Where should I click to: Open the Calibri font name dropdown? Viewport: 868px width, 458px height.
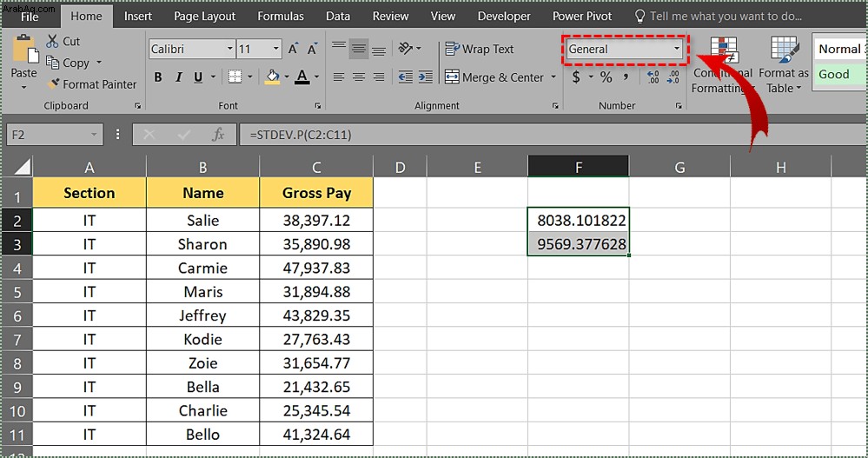point(229,49)
